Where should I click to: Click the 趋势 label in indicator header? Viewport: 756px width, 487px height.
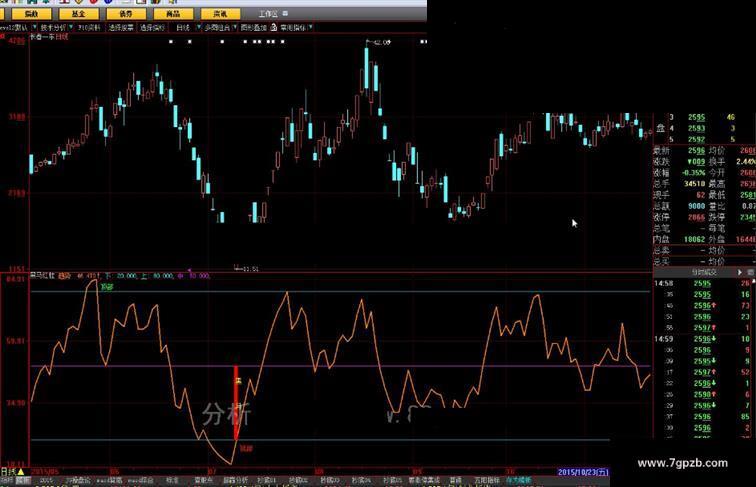point(64,276)
